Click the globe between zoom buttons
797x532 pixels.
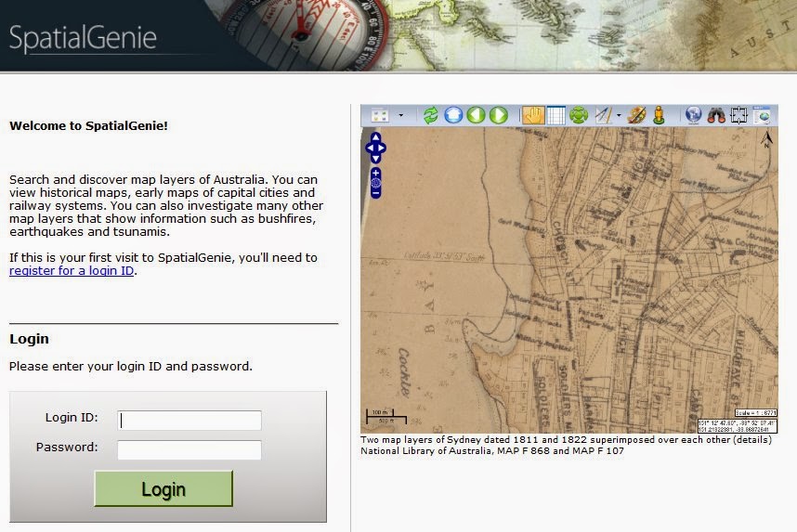coord(375,184)
